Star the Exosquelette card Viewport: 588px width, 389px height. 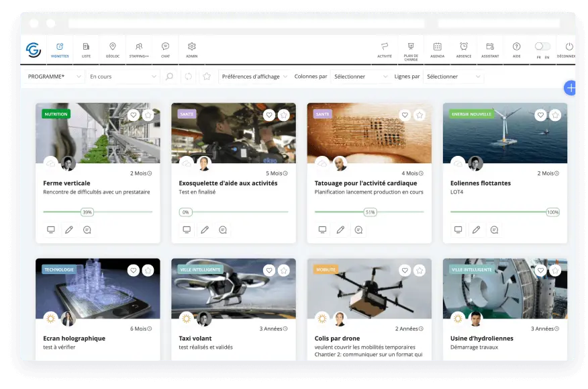click(284, 115)
